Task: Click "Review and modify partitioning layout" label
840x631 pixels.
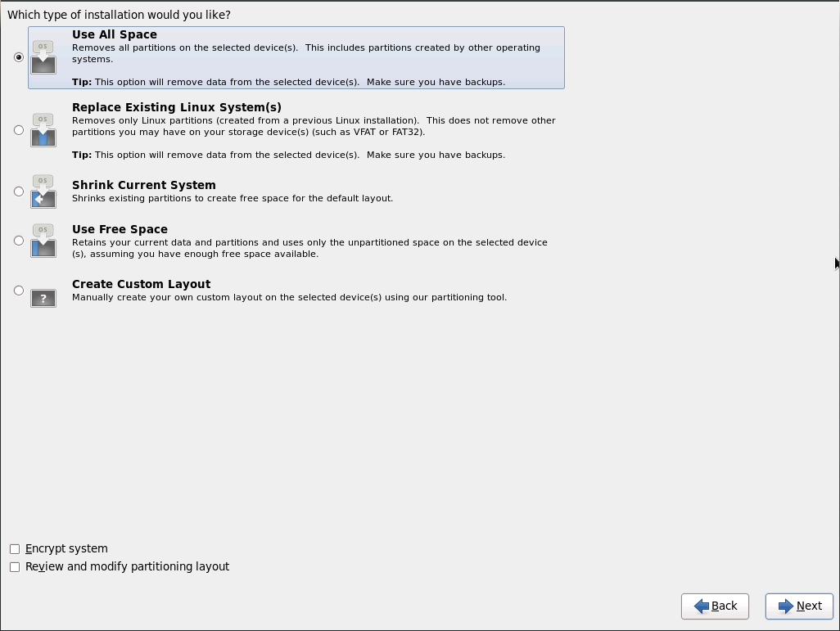Action: [127, 566]
